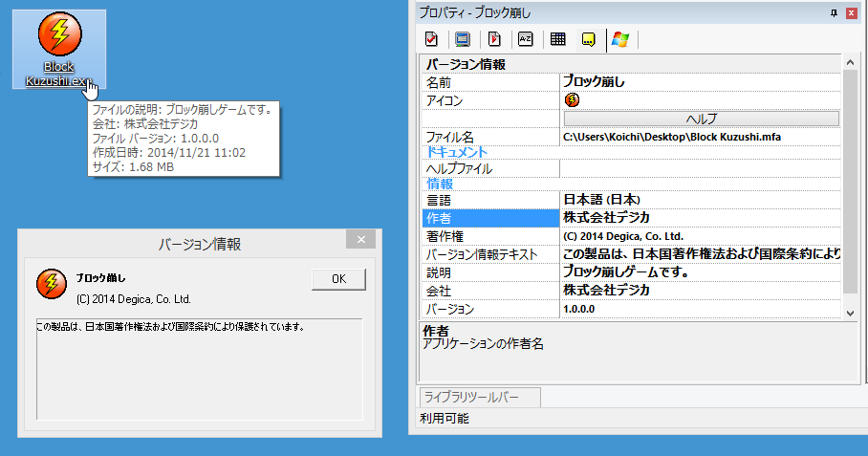Click the ブロック崩し title in the dialog
The image size is (868, 456).
100,278
